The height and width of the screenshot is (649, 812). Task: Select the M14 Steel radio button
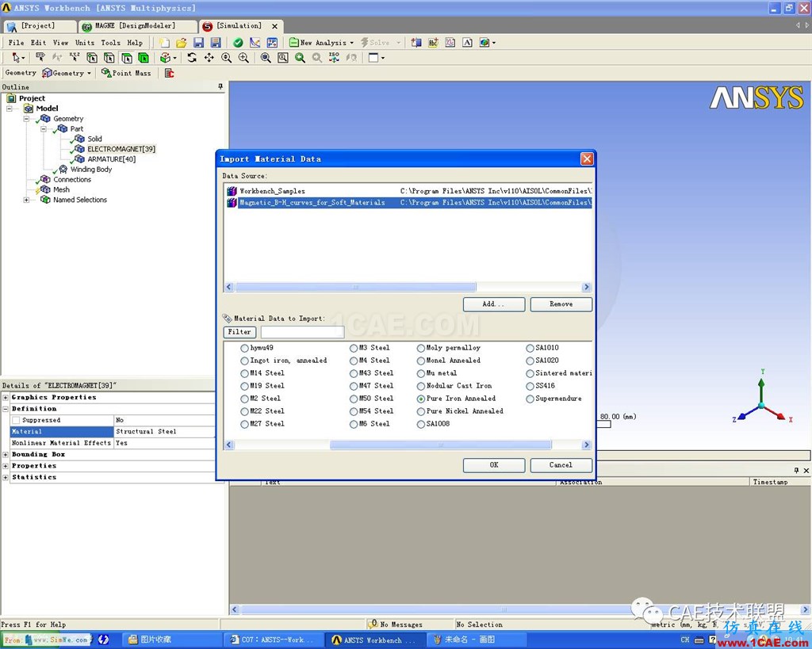(x=244, y=374)
